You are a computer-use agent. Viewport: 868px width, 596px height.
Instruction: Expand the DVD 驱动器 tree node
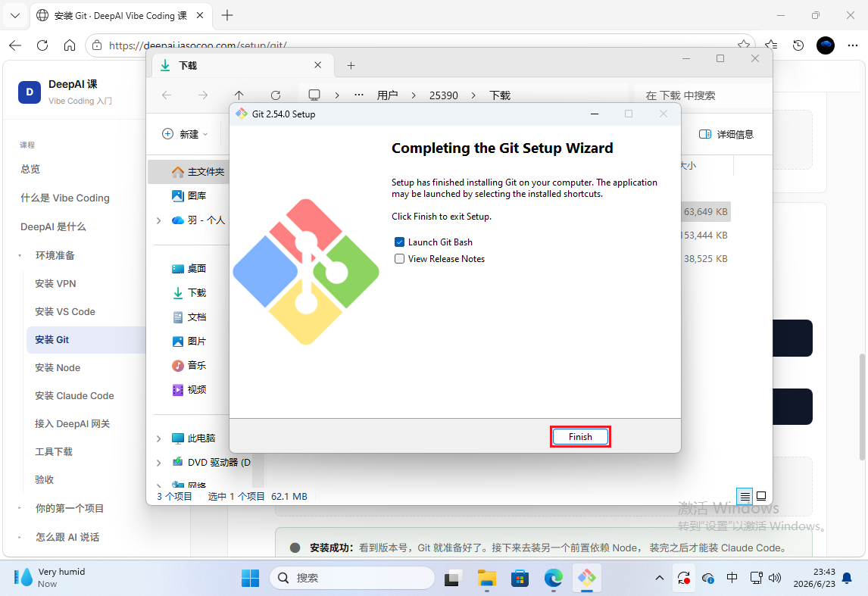[159, 463]
